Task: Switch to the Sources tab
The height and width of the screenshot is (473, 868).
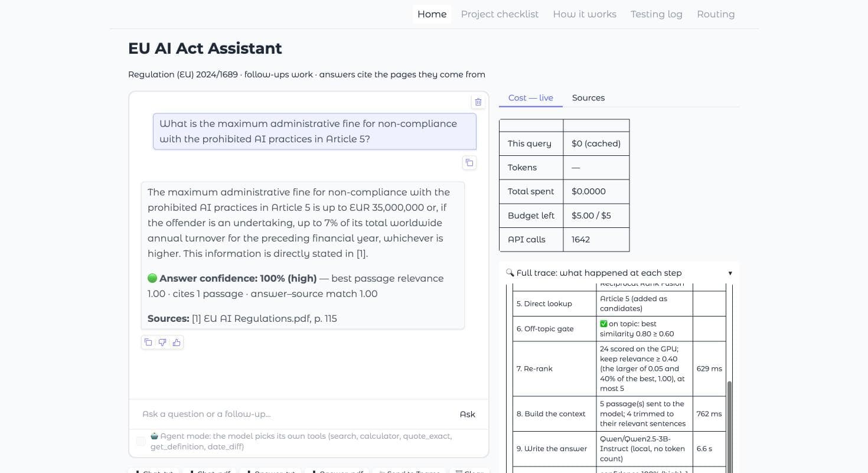Action: pyautogui.click(x=588, y=98)
